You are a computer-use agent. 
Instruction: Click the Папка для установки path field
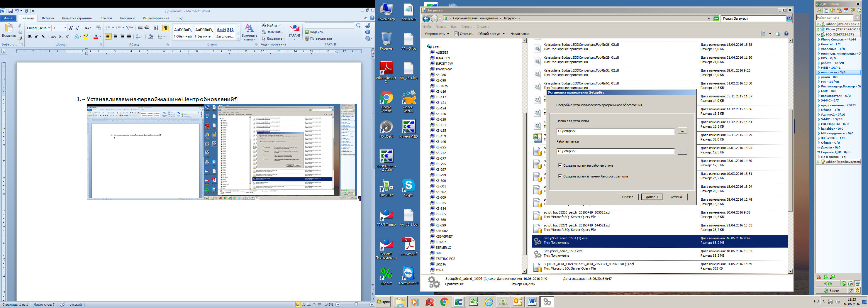tap(616, 131)
